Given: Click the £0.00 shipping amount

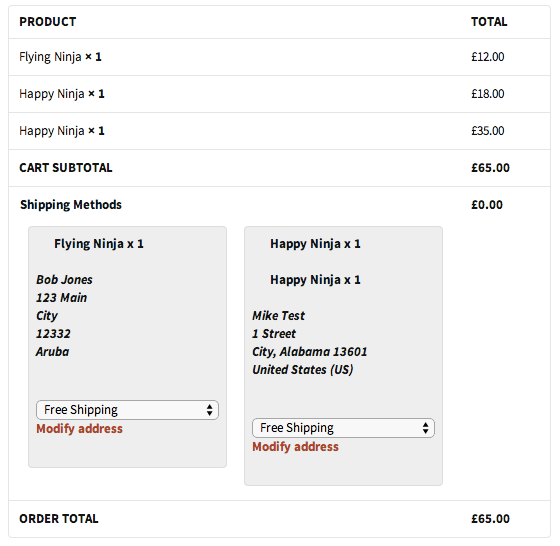Looking at the screenshot, I should 487,205.
